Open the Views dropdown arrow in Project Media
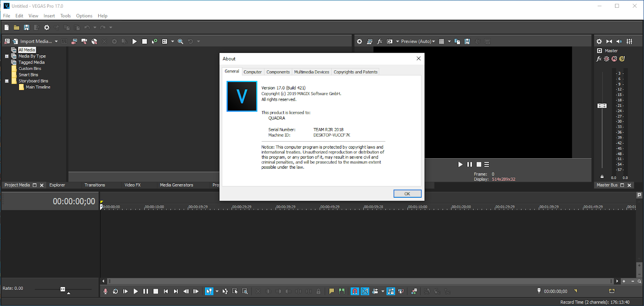644x306 pixels. pyautogui.click(x=173, y=41)
